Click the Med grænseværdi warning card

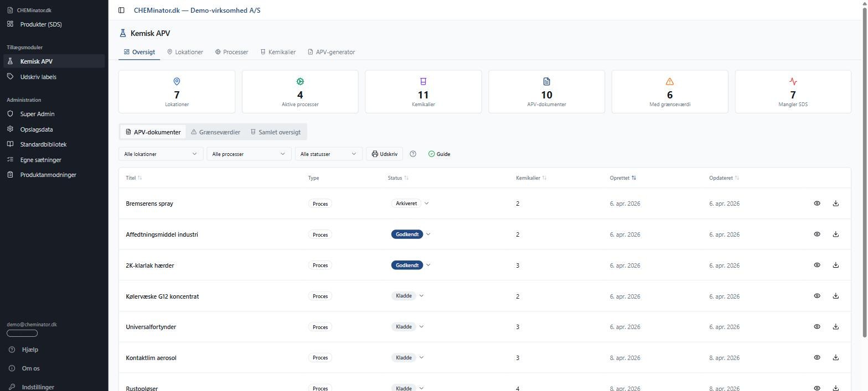[x=670, y=92]
